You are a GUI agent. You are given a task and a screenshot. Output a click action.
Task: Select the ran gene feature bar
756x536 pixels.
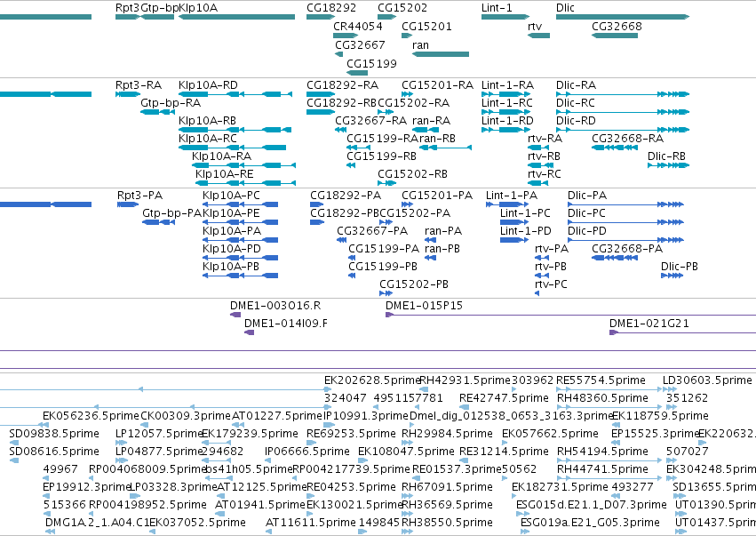tap(441, 54)
